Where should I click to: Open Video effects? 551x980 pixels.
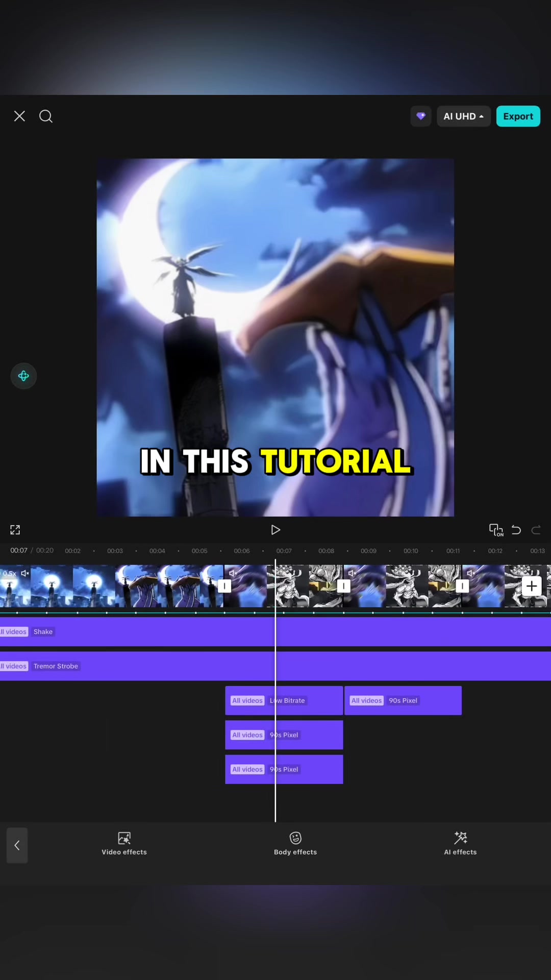click(124, 844)
